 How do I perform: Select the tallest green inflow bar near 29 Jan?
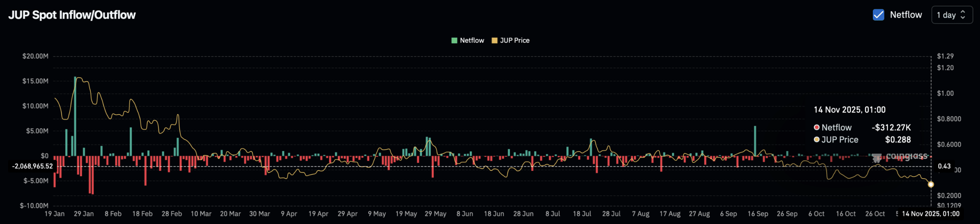pyautogui.click(x=75, y=115)
